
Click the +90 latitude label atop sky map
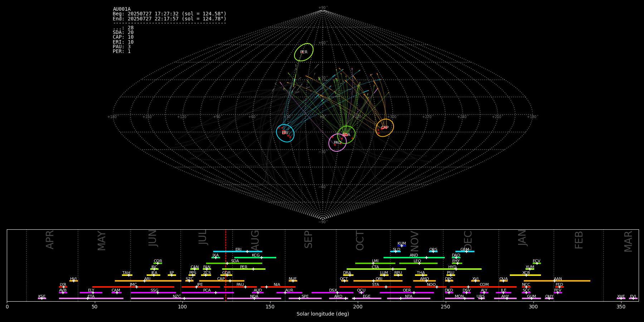tap(322, 8)
